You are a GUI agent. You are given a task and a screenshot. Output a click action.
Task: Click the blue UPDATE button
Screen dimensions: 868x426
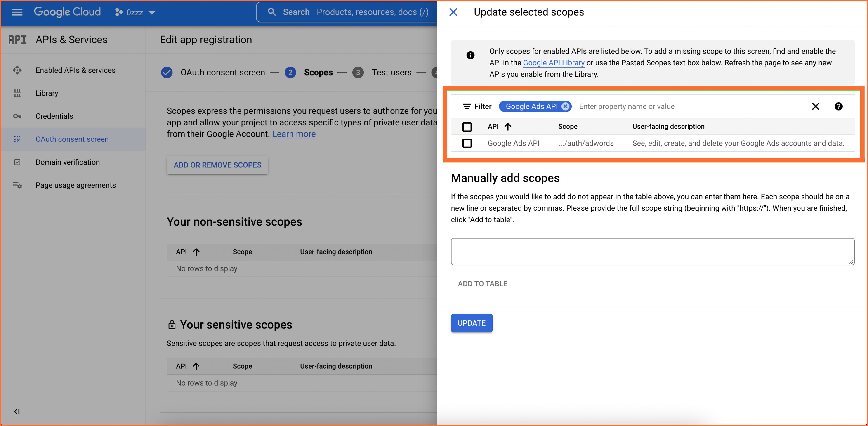click(471, 323)
